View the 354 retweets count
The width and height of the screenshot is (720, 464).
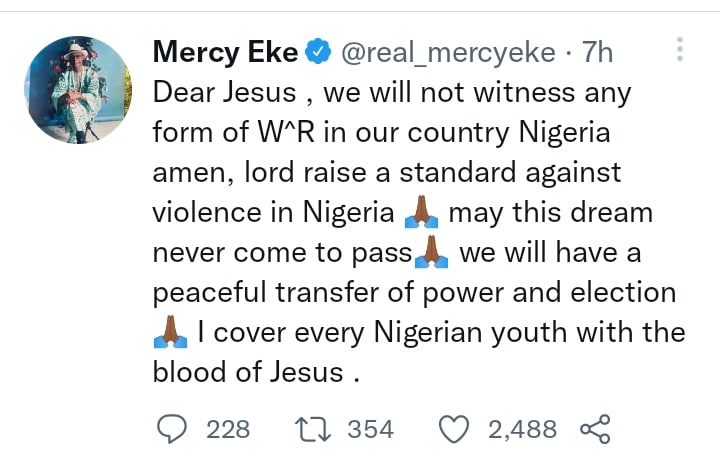point(371,429)
